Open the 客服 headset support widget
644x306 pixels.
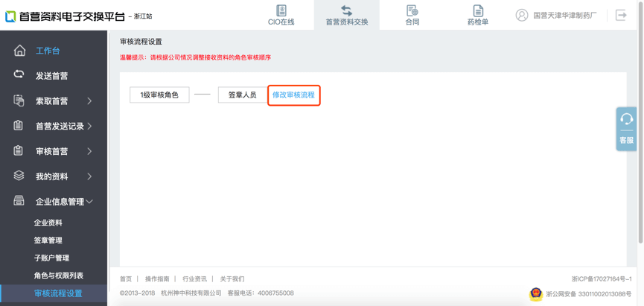pos(626,129)
